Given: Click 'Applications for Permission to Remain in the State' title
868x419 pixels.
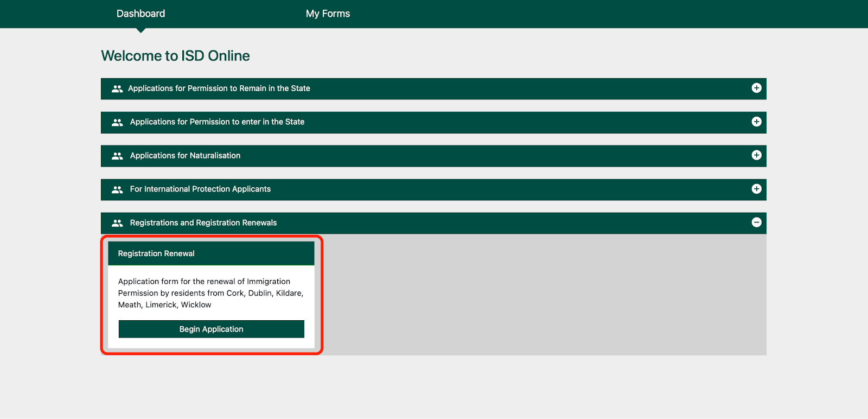Looking at the screenshot, I should (219, 88).
